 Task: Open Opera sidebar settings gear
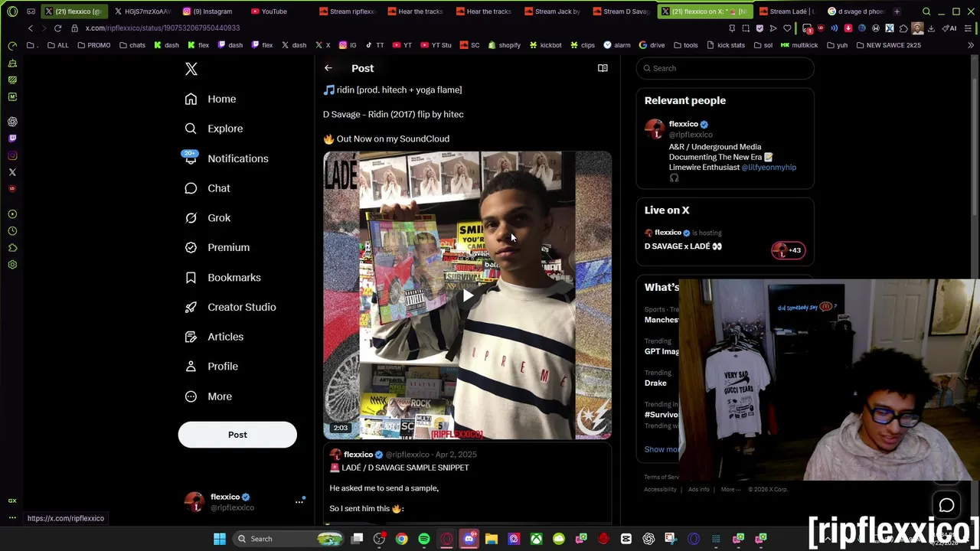pyautogui.click(x=12, y=265)
